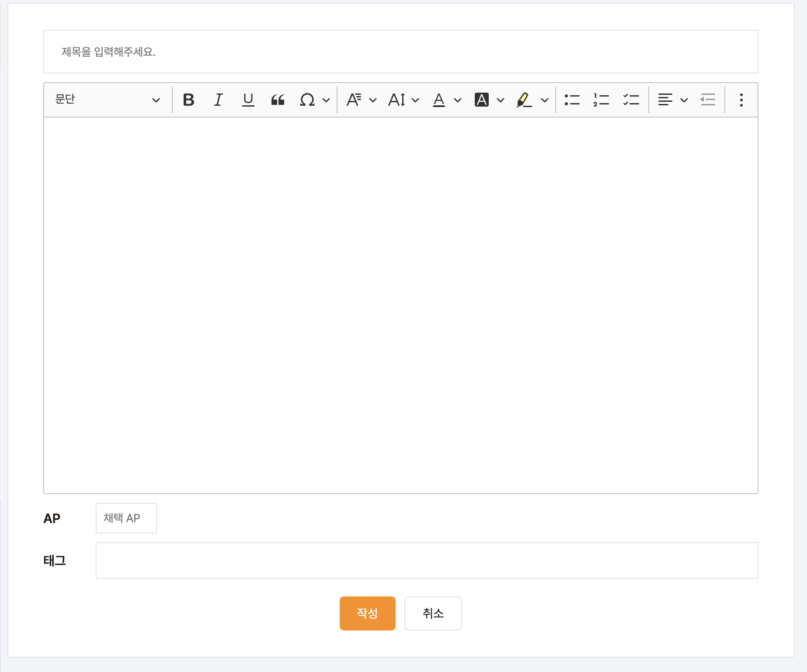807x672 pixels.
Task: Toggle underline formatting
Action: [248, 100]
